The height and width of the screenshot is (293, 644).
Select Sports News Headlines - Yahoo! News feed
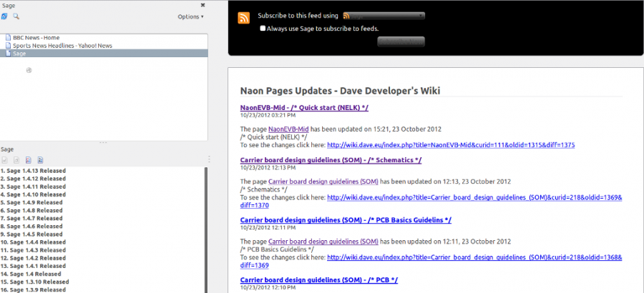click(62, 45)
